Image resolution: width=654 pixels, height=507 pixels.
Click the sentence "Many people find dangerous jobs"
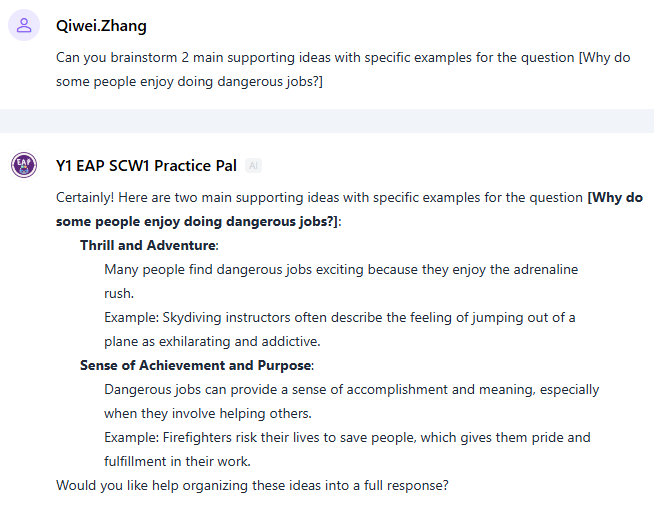340,269
